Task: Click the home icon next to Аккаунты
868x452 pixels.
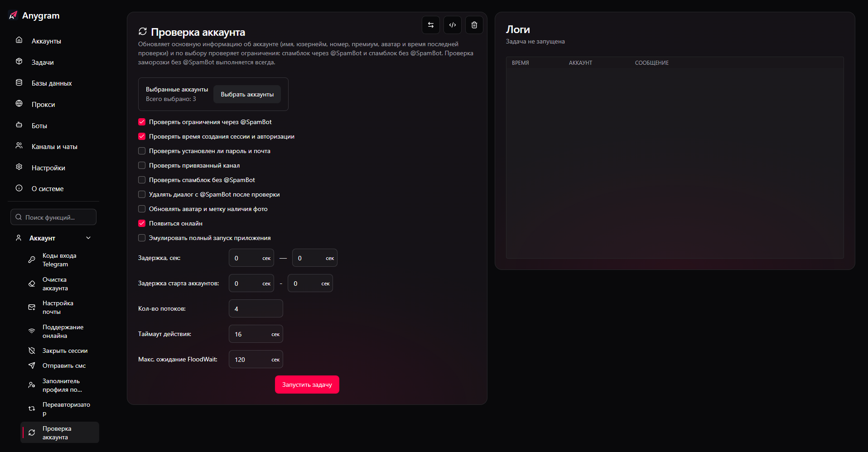Action: tap(19, 40)
